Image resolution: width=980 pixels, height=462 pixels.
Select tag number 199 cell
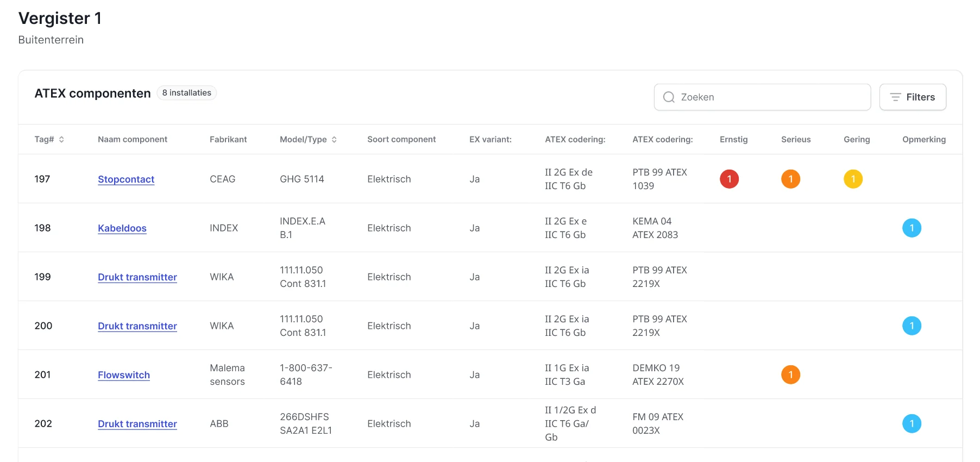42,277
